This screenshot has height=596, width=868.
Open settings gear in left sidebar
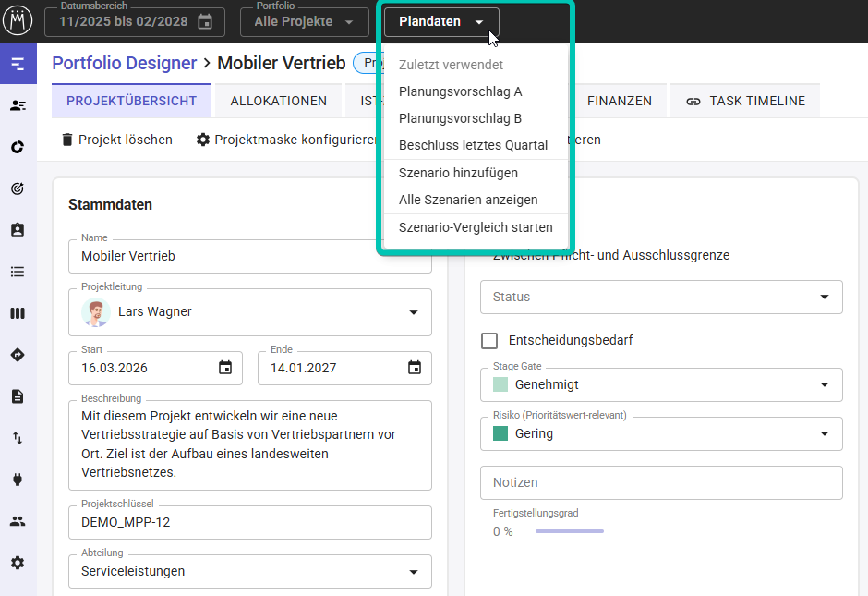coord(18,563)
